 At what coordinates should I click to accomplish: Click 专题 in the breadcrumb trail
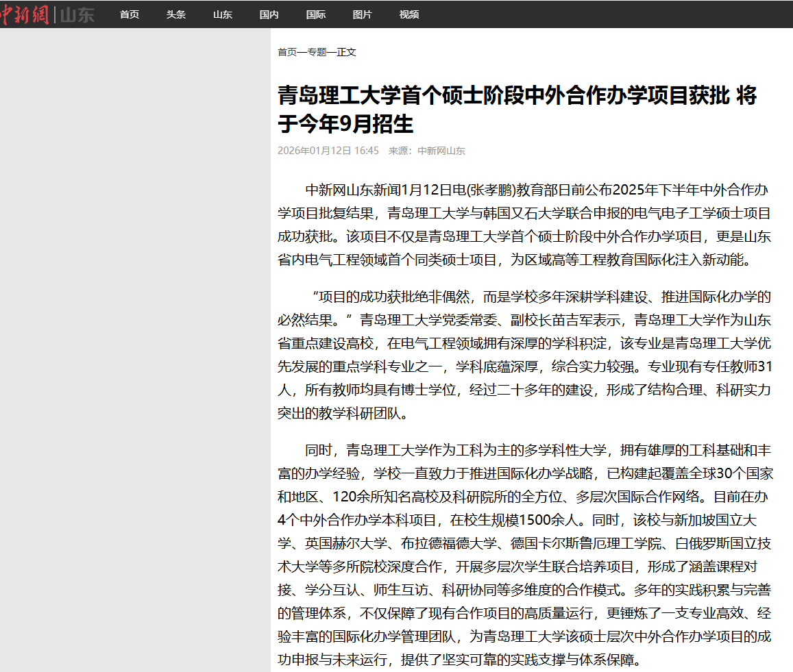pyautogui.click(x=317, y=52)
